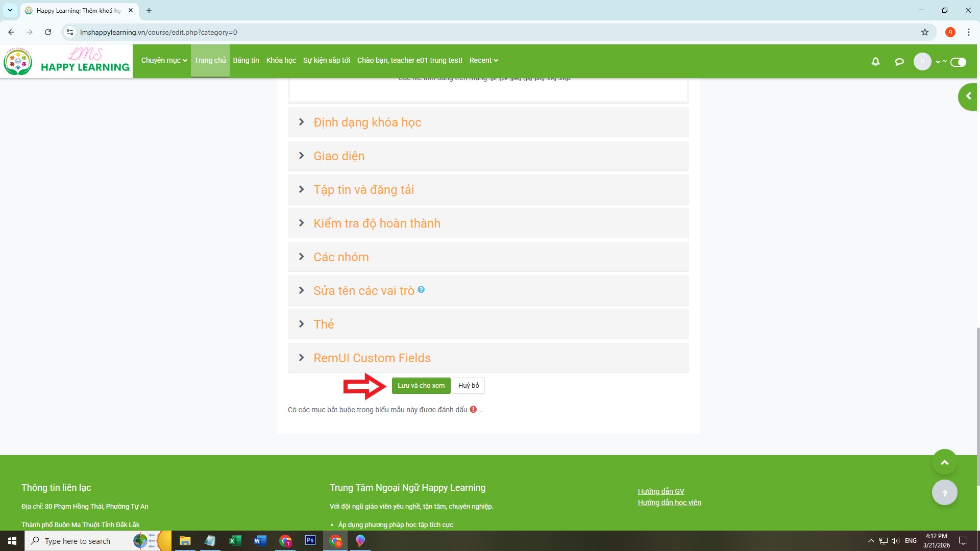Click the Happy Learning LMS logo
Screen dimensions: 980x551
[x=66, y=61]
